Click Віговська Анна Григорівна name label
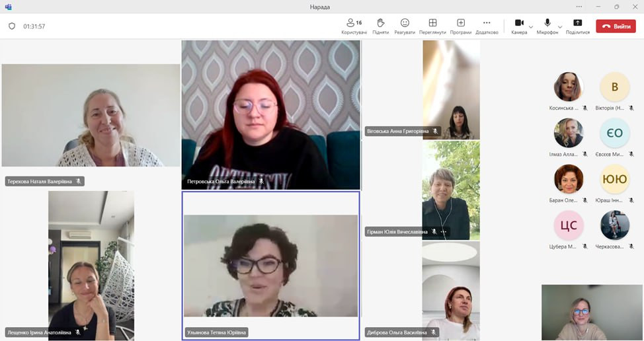The image size is (644, 341). click(x=398, y=132)
